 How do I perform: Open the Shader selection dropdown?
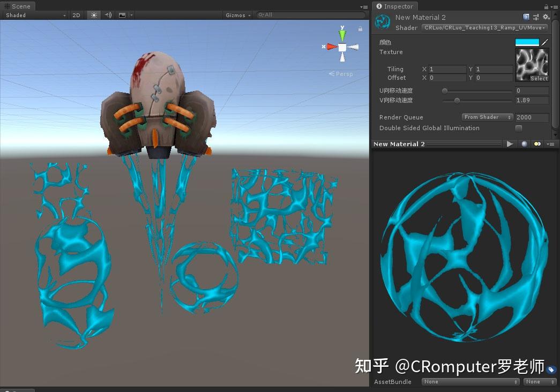click(482, 27)
